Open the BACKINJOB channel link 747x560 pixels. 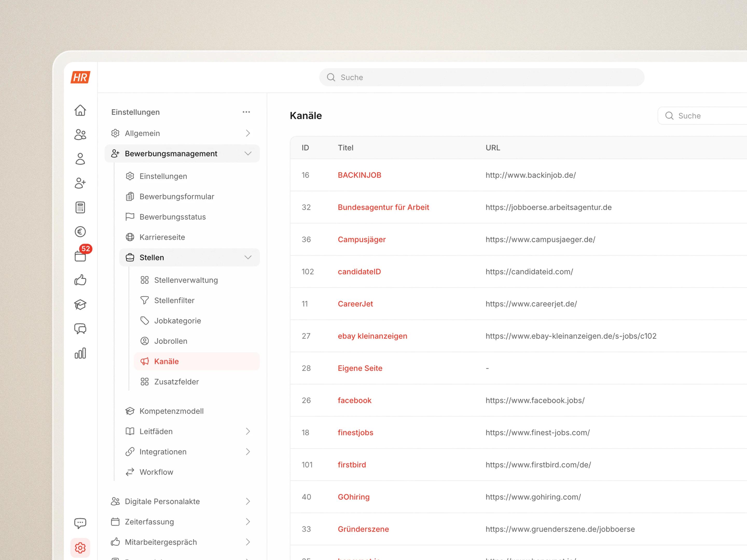tap(359, 175)
